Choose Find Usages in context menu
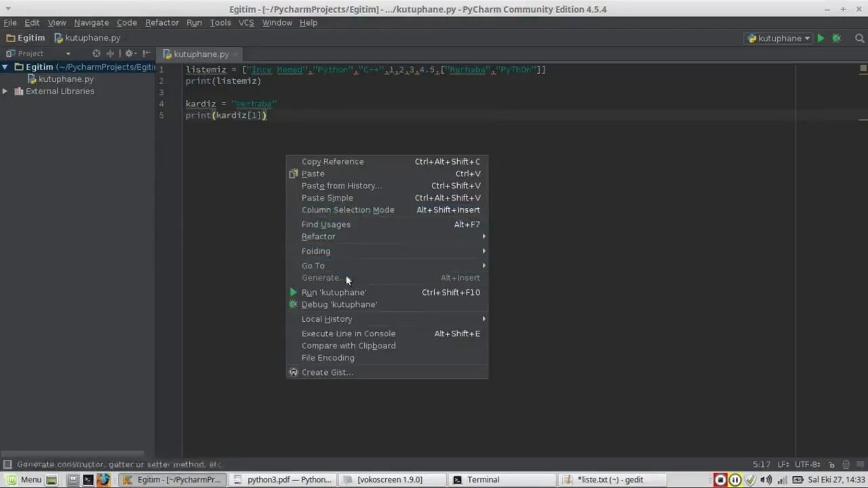868x488 pixels. click(387, 224)
